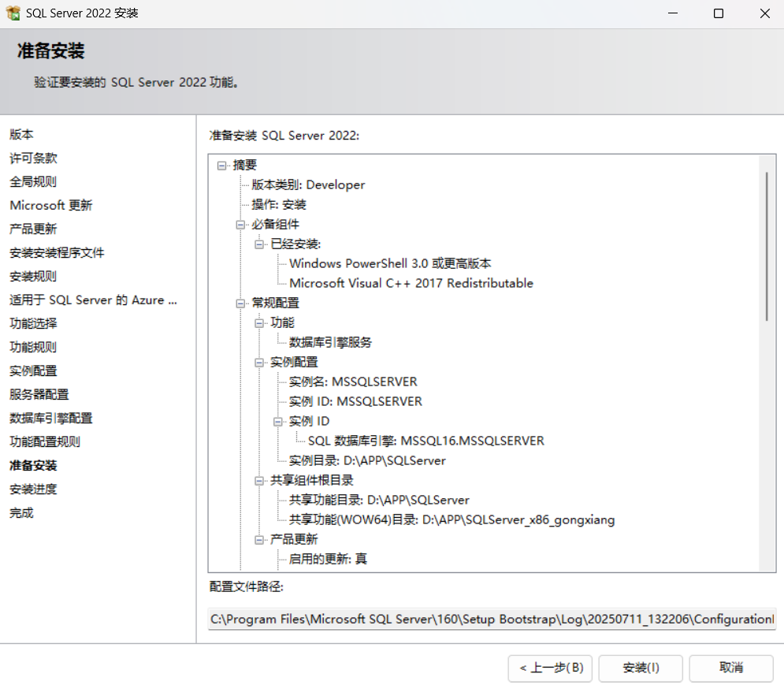
Task: Go back with the 上一步(B) button
Action: [550, 668]
